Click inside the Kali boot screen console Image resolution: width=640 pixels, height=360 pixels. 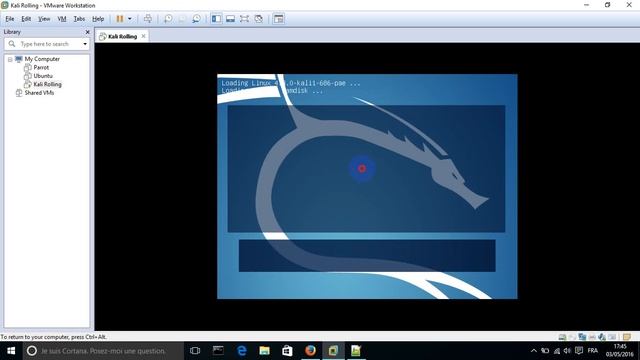(367, 186)
